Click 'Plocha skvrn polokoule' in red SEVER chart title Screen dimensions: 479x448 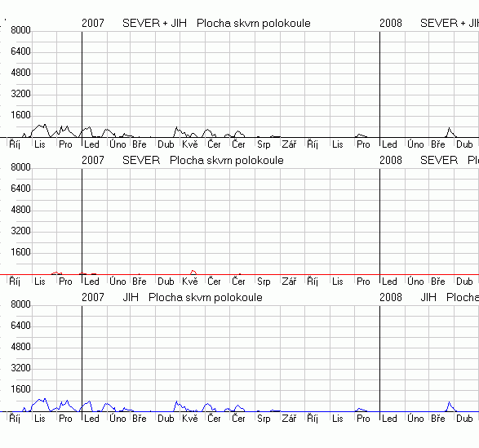coord(227,161)
